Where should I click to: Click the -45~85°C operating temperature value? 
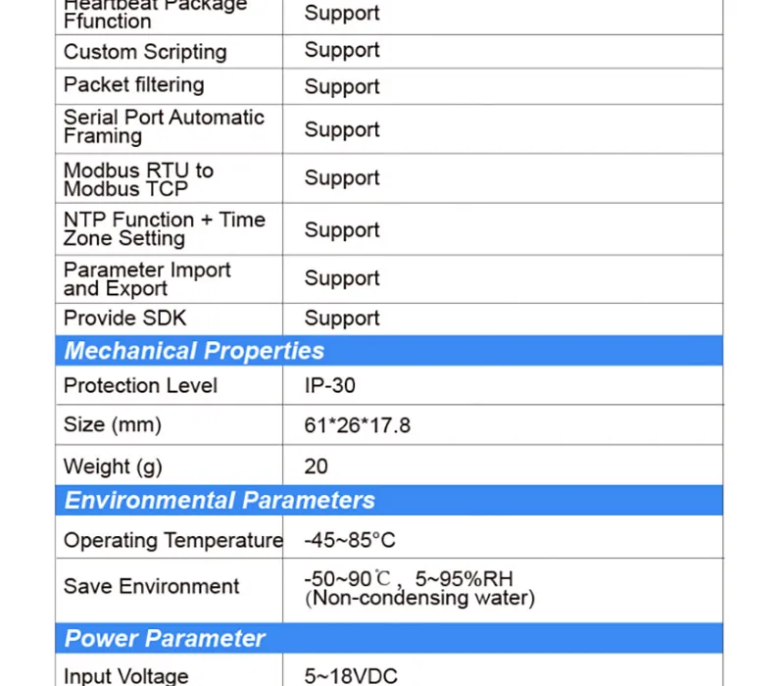pyautogui.click(x=350, y=540)
